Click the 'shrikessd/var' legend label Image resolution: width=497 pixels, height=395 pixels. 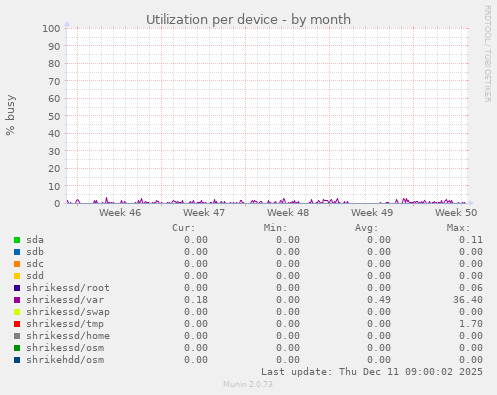(65, 300)
